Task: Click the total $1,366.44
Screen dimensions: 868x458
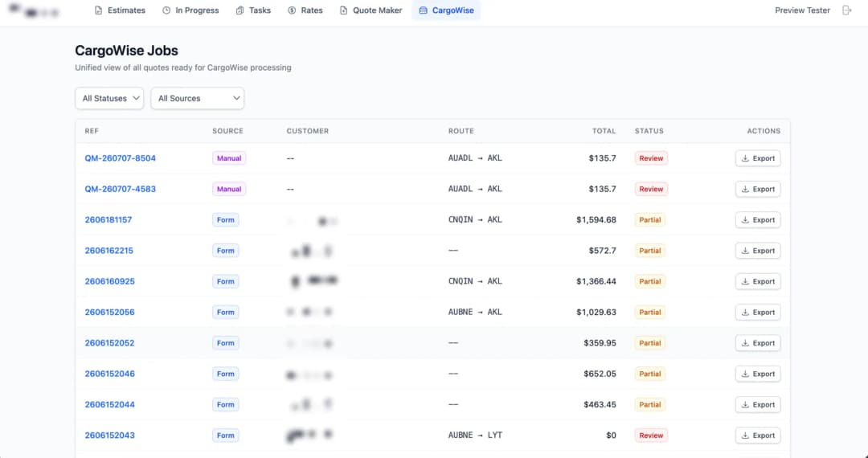Action: click(596, 281)
